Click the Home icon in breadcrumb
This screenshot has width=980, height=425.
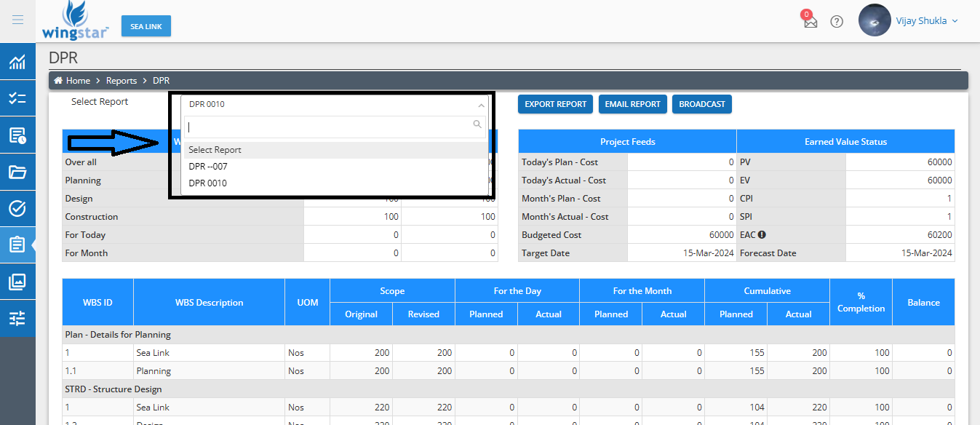point(58,81)
